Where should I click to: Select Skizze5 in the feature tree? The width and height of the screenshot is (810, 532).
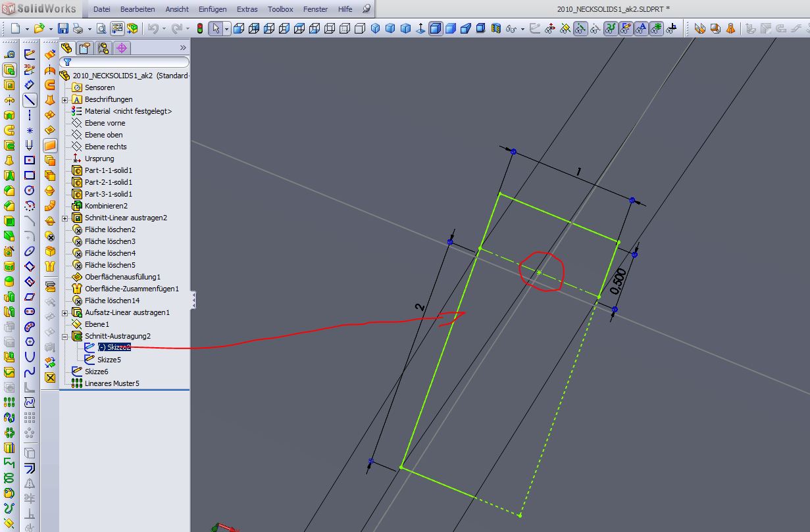[x=109, y=360]
